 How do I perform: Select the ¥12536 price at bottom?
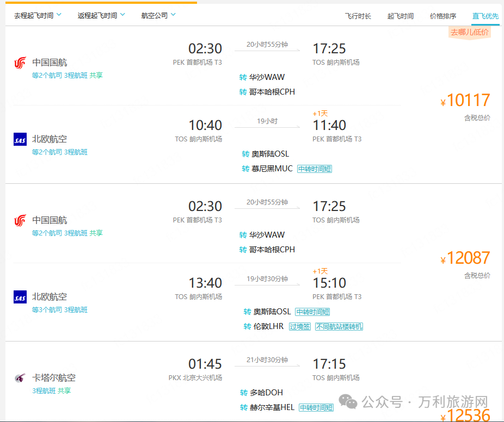(465, 414)
